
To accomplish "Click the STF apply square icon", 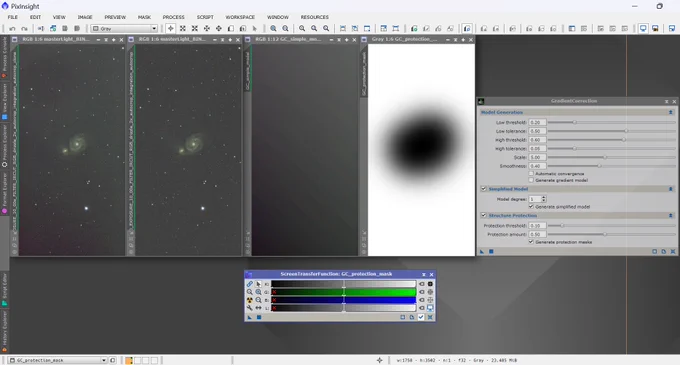I will click(259, 317).
